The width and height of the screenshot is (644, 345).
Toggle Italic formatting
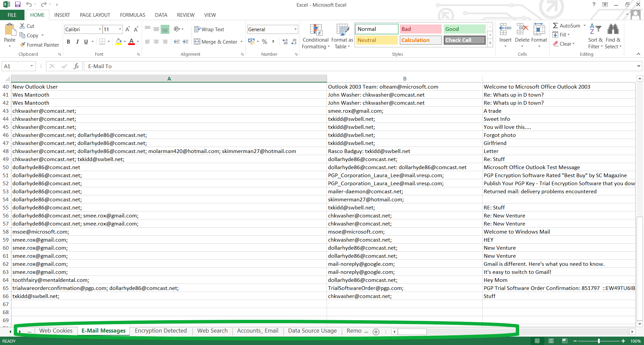77,42
